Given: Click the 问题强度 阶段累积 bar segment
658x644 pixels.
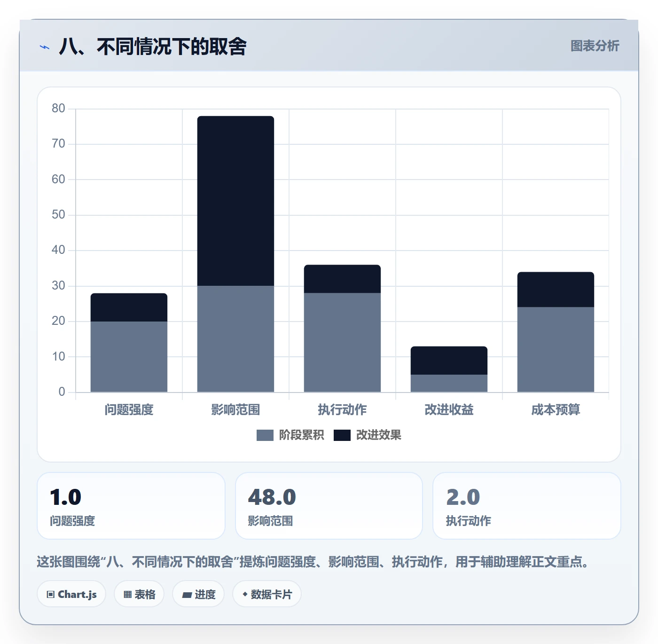Looking at the screenshot, I should 129,357.
